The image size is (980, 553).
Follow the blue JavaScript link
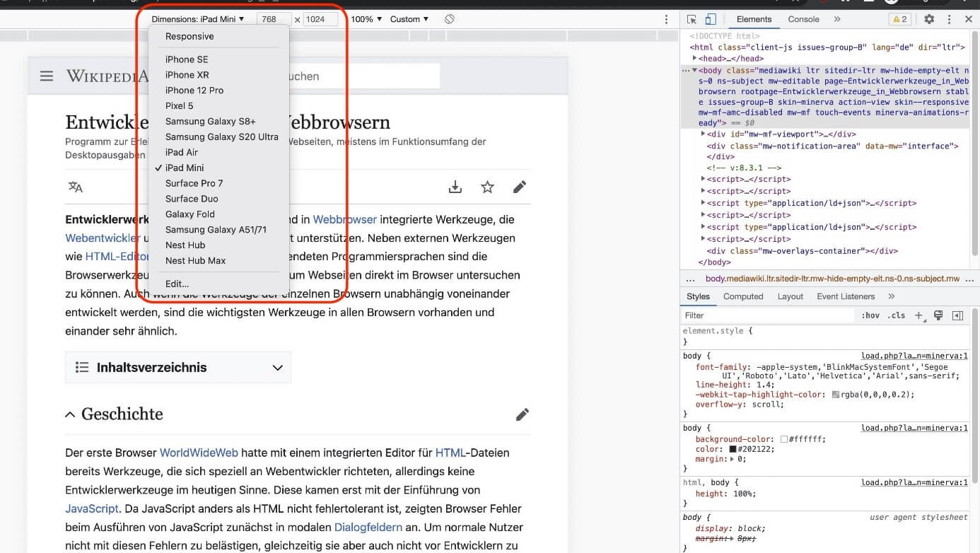pyautogui.click(x=92, y=508)
